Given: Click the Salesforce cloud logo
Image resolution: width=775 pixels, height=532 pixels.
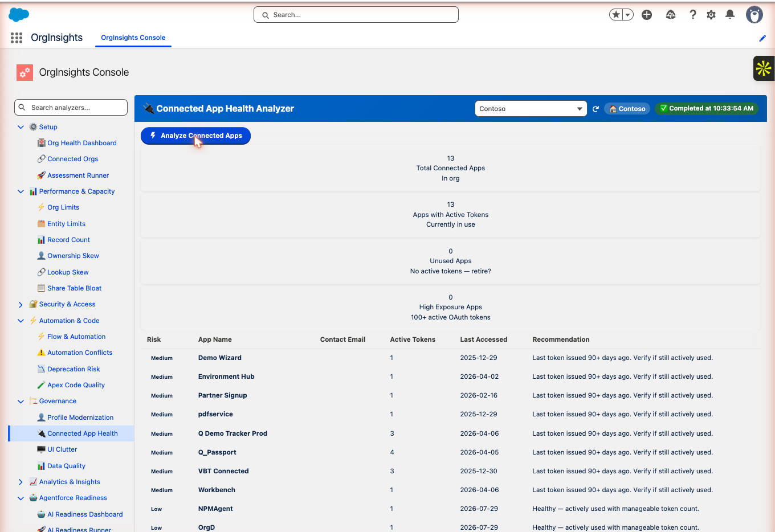Looking at the screenshot, I should tap(19, 15).
